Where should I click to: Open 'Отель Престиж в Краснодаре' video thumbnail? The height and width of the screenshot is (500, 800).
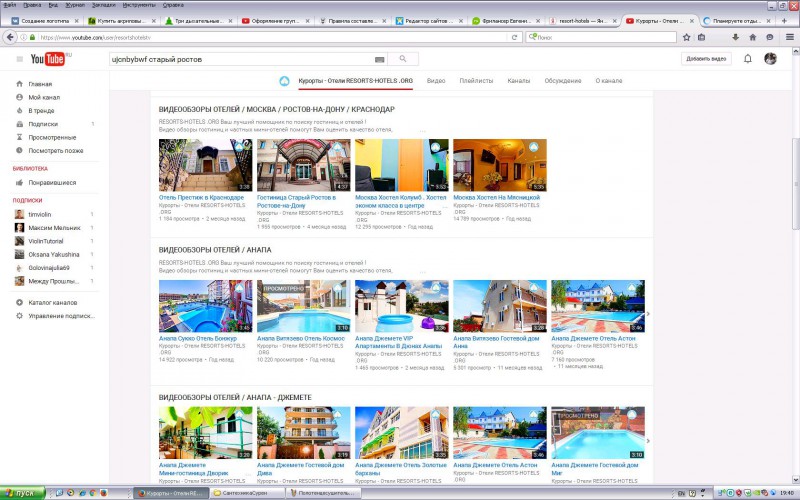click(205, 165)
